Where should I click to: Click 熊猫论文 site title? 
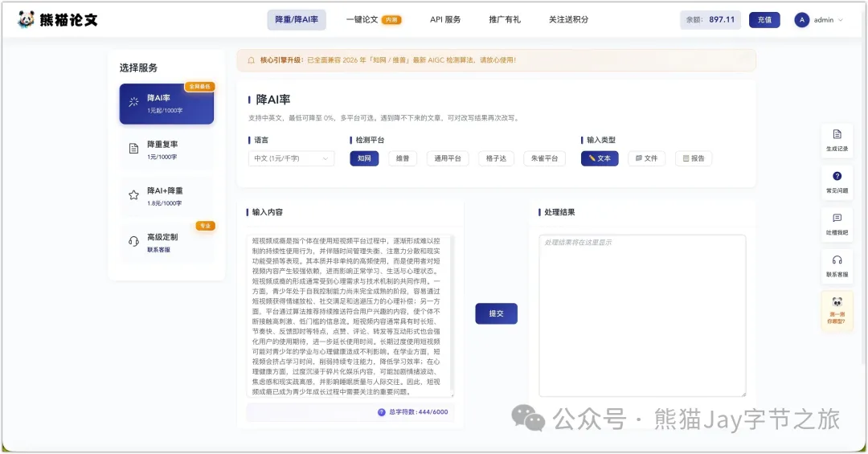pos(68,20)
